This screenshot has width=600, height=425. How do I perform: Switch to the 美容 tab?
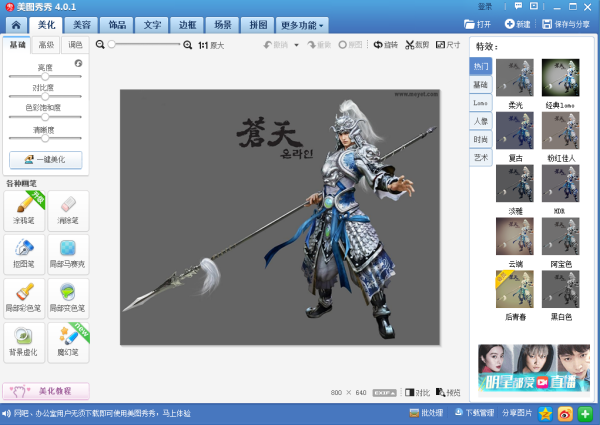pyautogui.click(x=82, y=25)
